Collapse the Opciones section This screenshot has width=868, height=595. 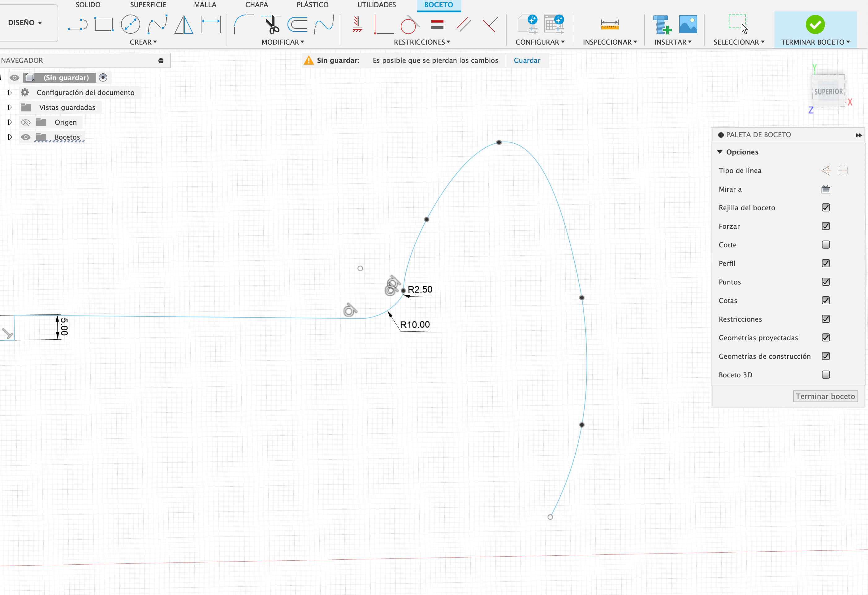coord(719,152)
